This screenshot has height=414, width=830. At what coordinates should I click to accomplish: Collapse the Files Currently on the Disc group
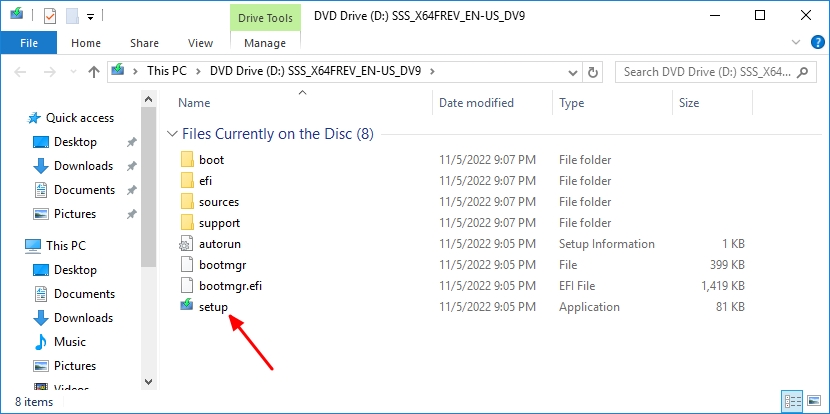[x=172, y=134]
